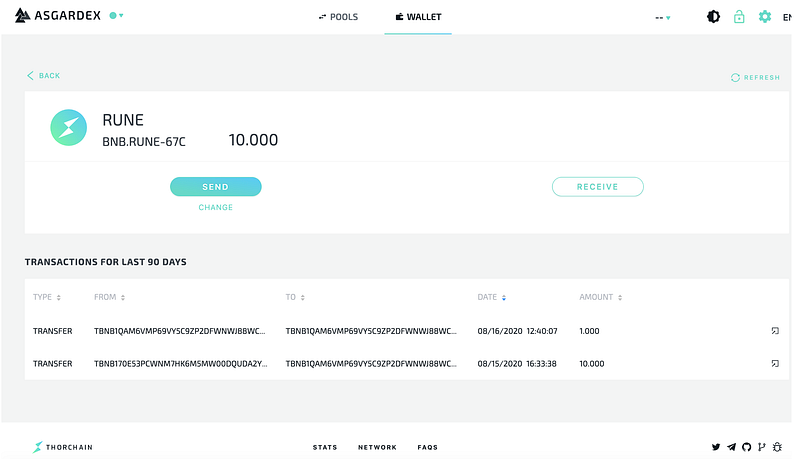Image resolution: width=800 pixels, height=459 pixels.
Task: Sort transactions by Date column
Action: [491, 297]
